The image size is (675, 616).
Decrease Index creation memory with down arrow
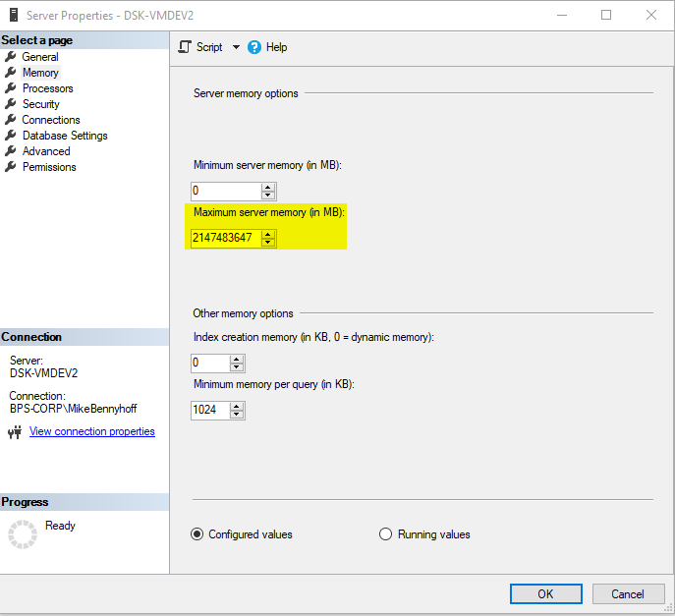point(237,367)
